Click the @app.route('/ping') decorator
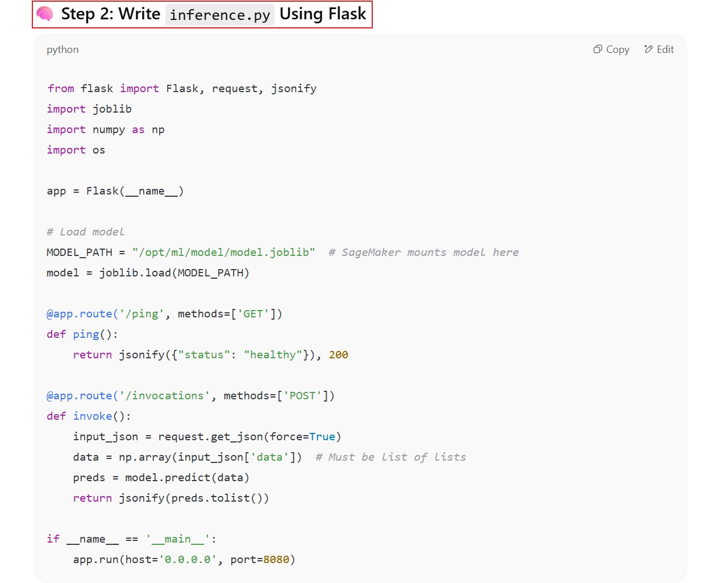728x583 pixels. click(105, 314)
